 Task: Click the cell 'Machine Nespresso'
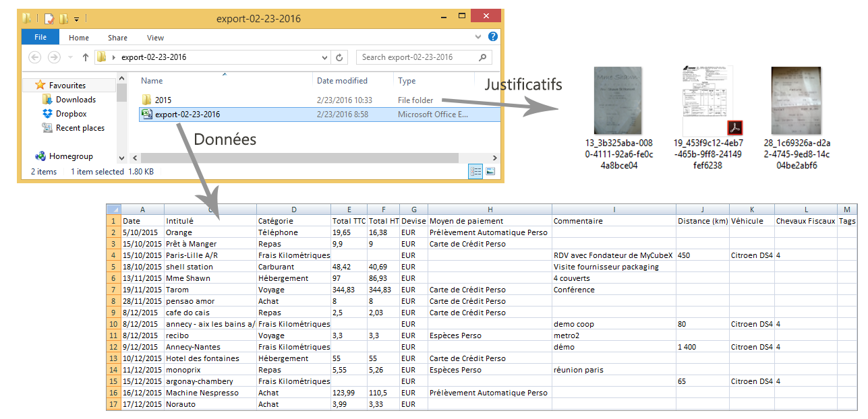pyautogui.click(x=210, y=393)
